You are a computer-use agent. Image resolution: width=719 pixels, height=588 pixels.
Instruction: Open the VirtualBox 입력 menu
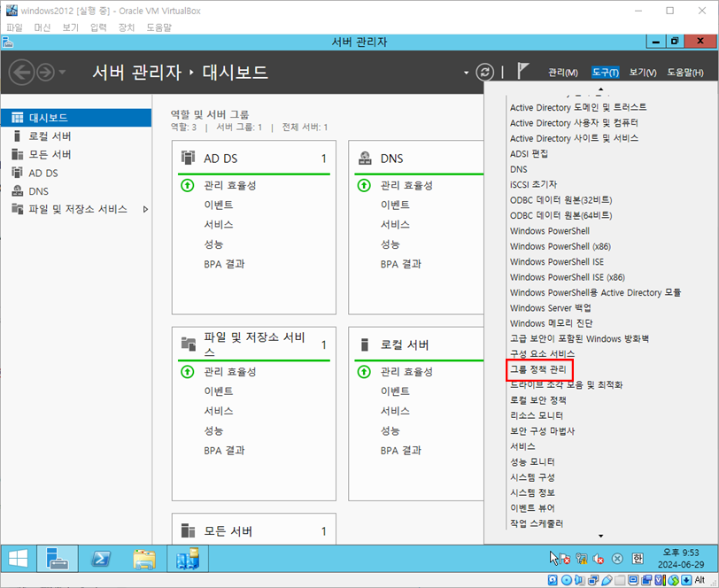pyautogui.click(x=98, y=27)
